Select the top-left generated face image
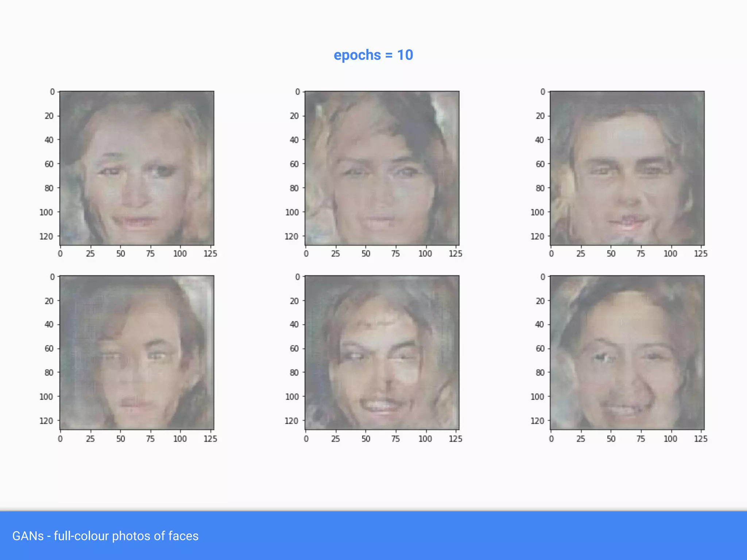 click(x=137, y=168)
